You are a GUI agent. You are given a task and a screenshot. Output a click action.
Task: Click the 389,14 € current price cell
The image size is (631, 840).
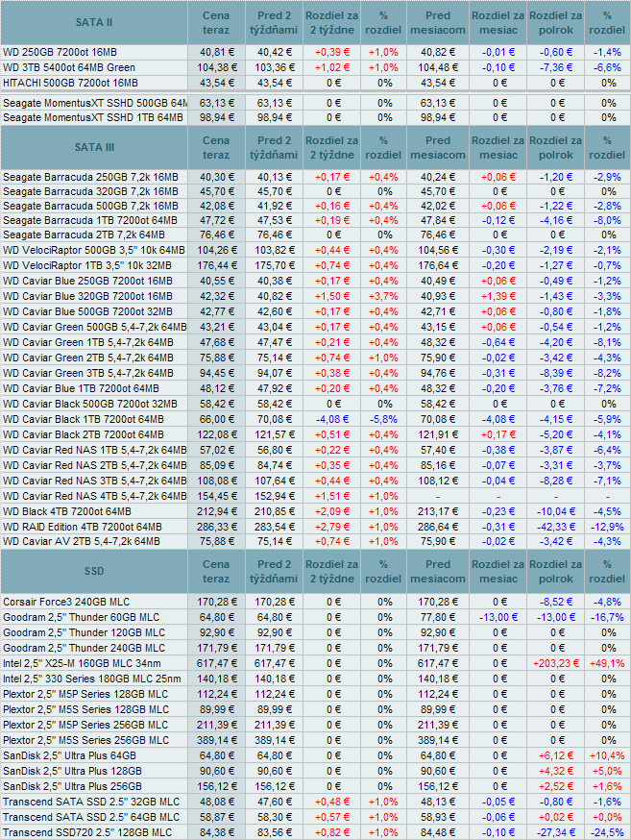click(216, 740)
